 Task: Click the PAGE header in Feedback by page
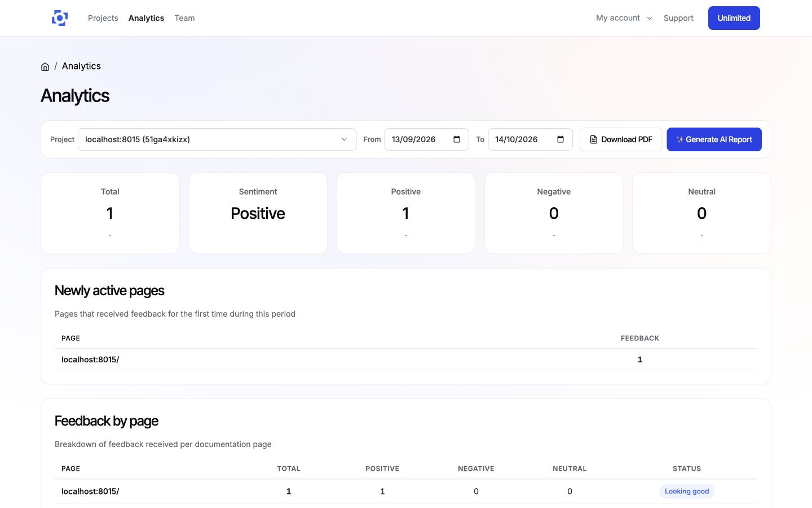coord(70,468)
